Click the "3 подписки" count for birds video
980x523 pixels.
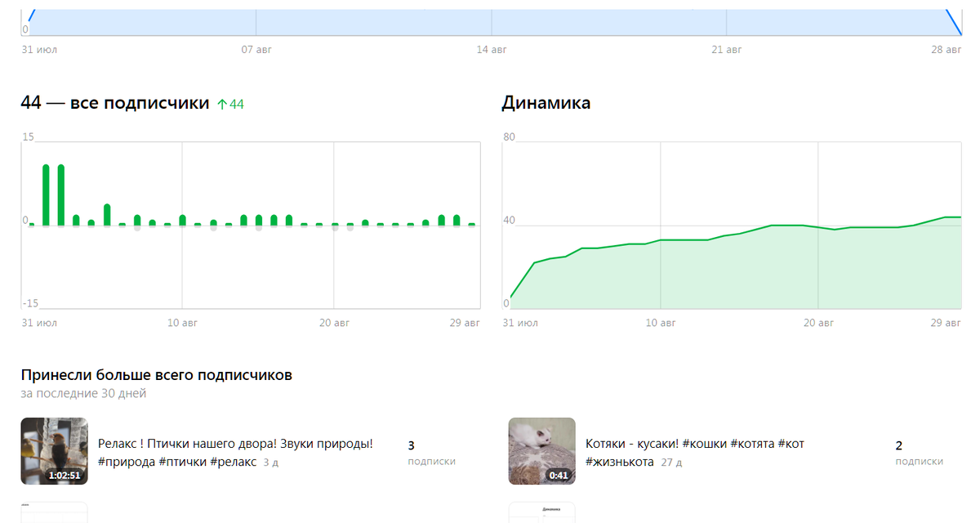(431, 453)
